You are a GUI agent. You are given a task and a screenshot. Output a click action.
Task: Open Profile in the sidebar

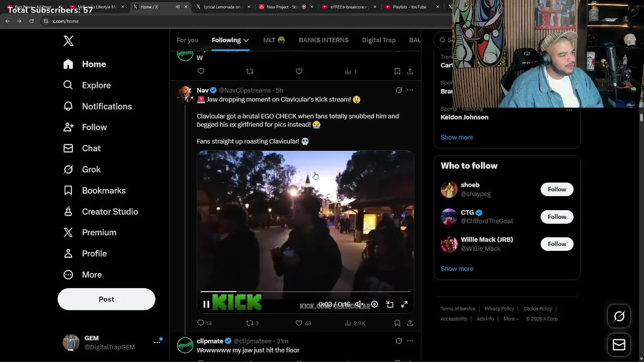(85, 254)
